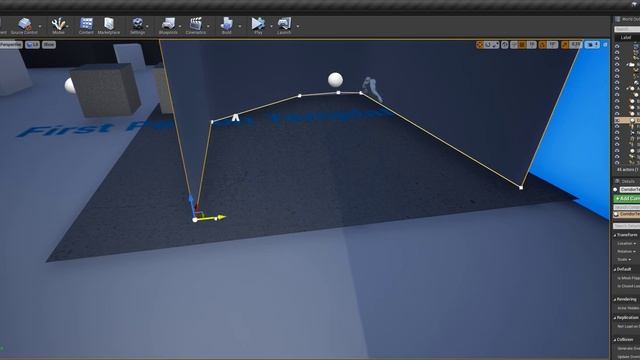Open the Content browser toolbar icon
Viewport: 640px width, 360px height.
click(x=86, y=26)
